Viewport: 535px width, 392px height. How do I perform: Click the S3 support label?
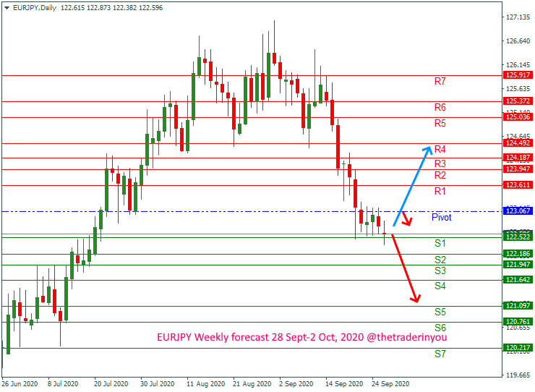tap(440, 270)
